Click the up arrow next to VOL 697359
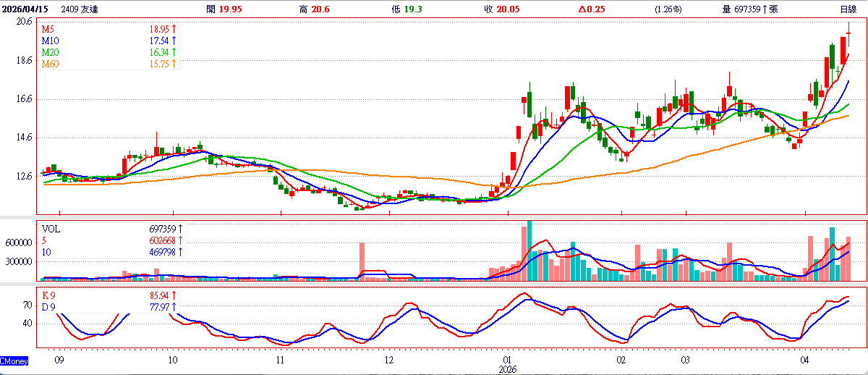This screenshot has width=868, height=375. (179, 228)
